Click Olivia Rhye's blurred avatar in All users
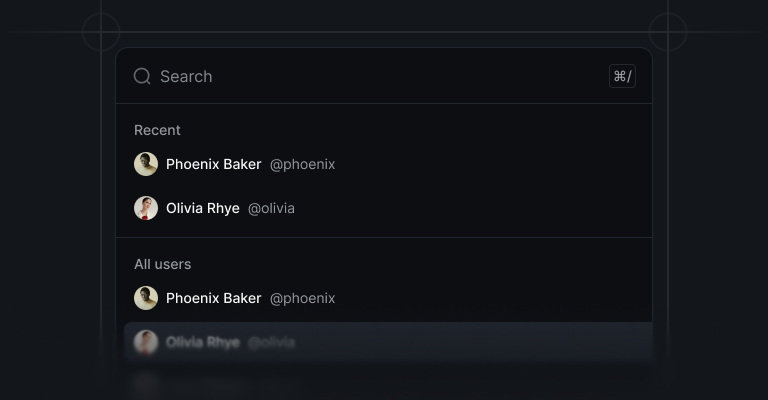 tap(146, 342)
